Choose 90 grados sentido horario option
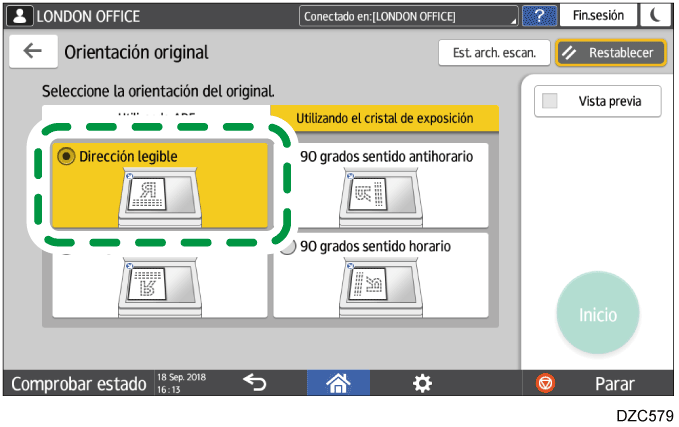Screen dimensions: 679x427 click(x=381, y=275)
